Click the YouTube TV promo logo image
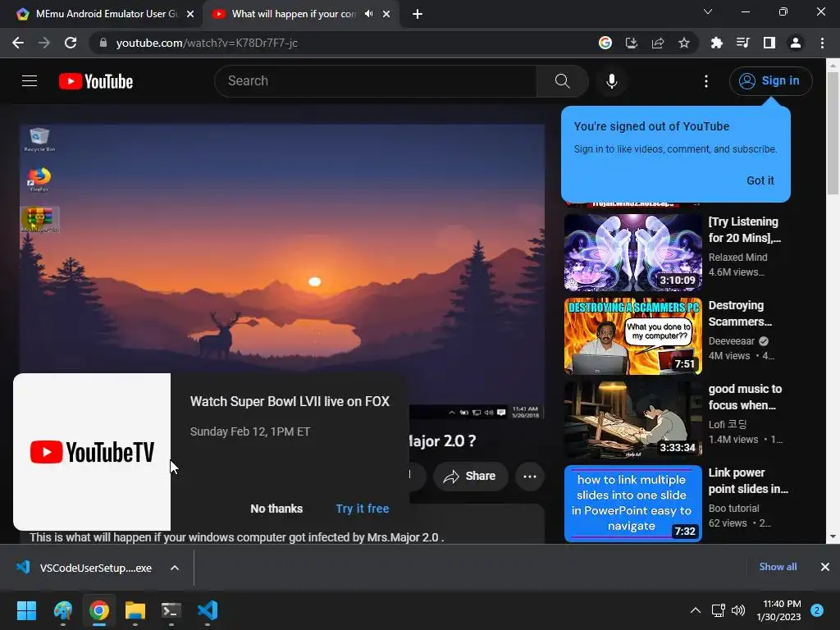 [x=92, y=452]
